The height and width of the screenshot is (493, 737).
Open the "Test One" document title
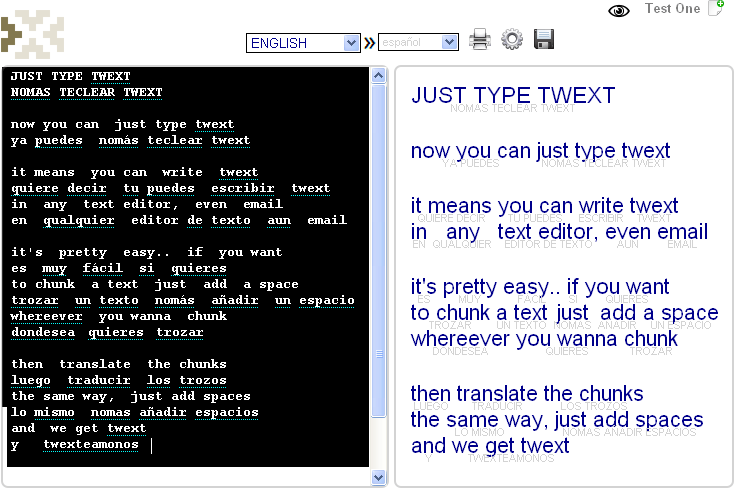point(673,9)
